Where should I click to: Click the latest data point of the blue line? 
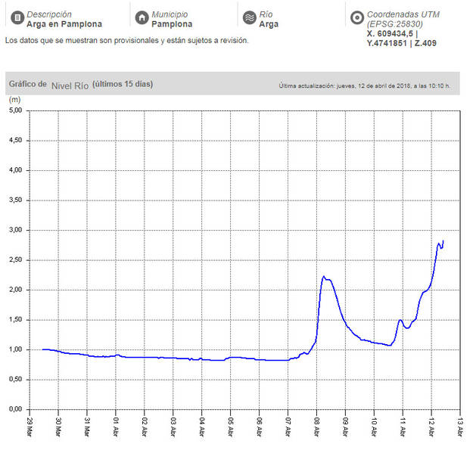click(443, 241)
